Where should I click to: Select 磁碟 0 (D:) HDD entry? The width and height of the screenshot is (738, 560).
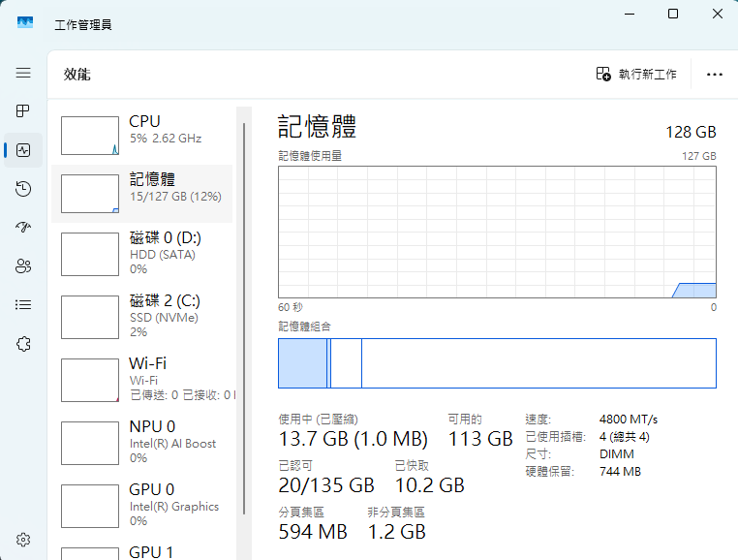[142, 254]
